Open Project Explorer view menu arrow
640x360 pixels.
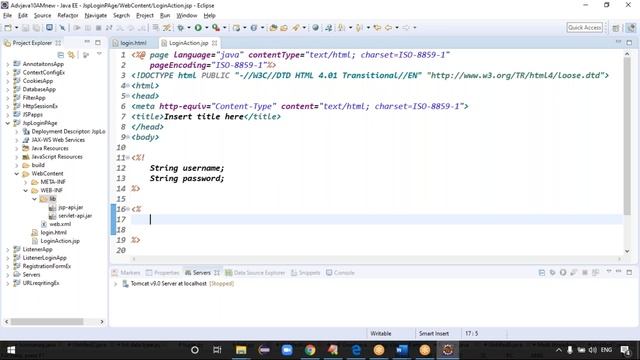99,54
